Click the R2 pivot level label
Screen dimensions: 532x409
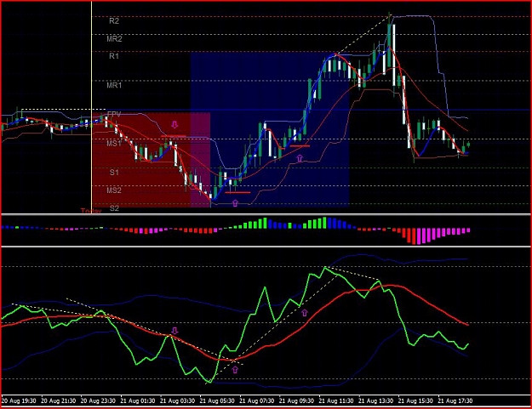point(114,21)
